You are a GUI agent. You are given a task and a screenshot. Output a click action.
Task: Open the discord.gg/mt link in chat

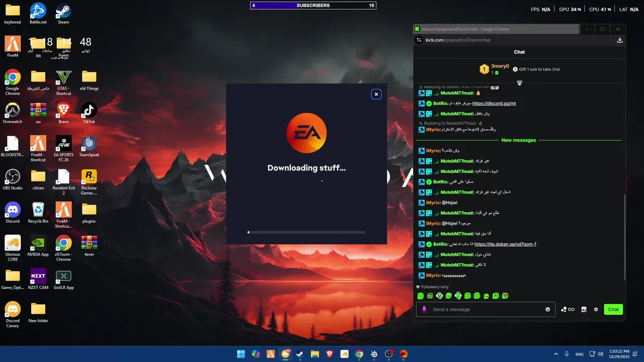(494, 104)
